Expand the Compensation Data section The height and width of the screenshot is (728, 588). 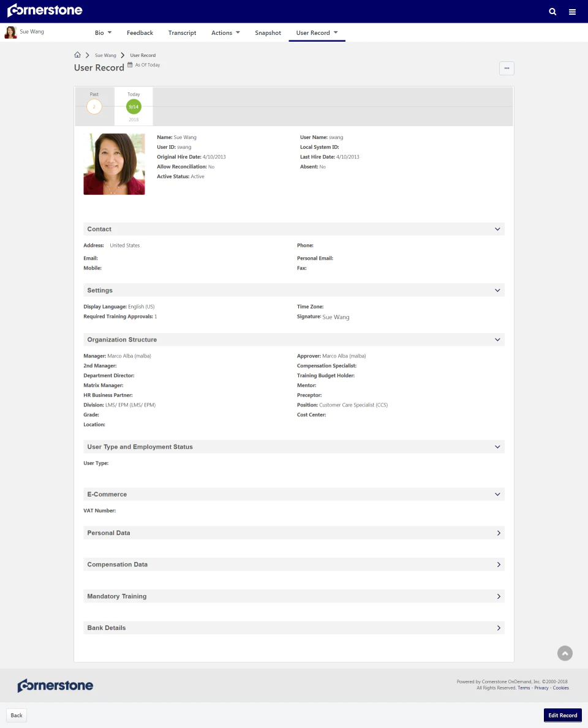pos(294,564)
